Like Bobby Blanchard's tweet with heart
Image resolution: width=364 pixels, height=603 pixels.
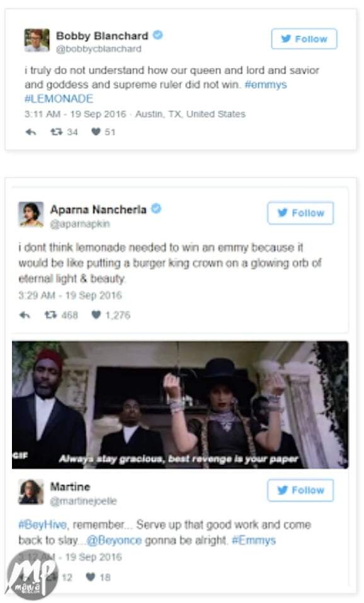(x=96, y=132)
